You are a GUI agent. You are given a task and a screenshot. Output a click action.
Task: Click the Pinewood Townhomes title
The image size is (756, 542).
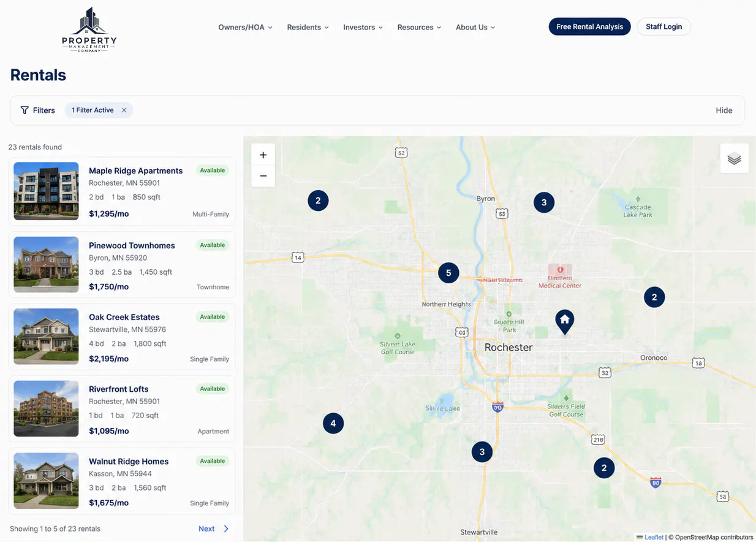pos(132,245)
